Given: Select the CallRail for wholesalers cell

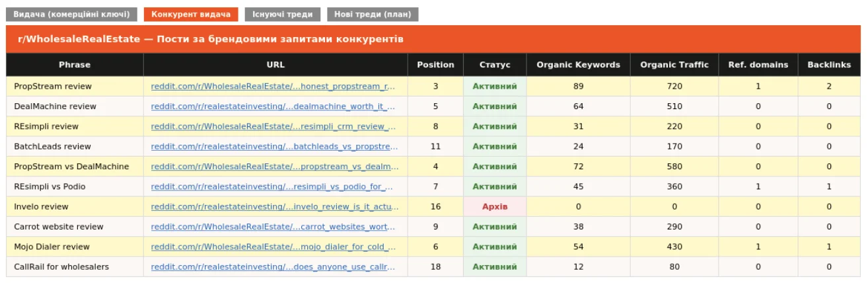Looking at the screenshot, I should [75, 266].
